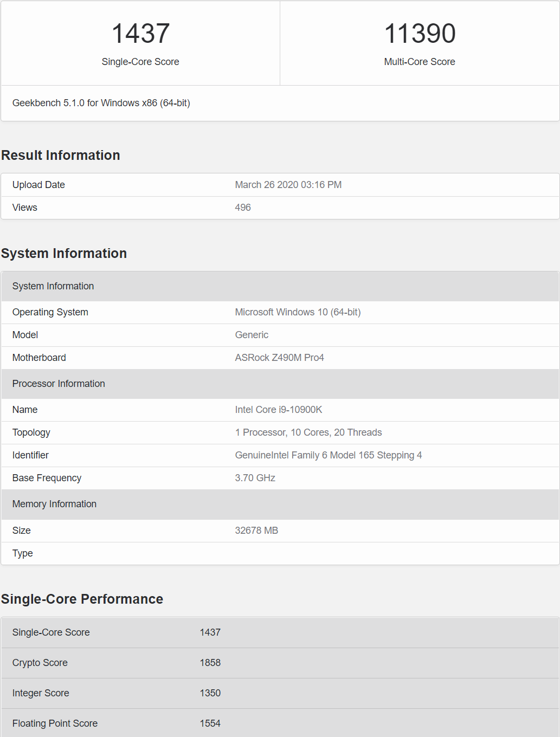Click the Floating Point Score value 1554
560x737 pixels.
[x=210, y=723]
